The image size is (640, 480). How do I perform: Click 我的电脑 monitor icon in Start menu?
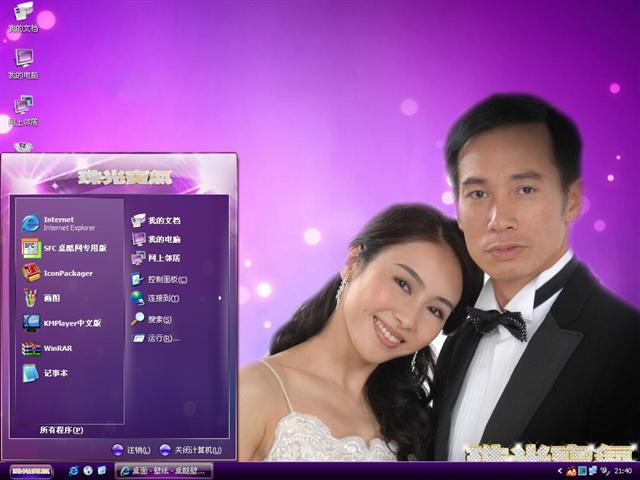tap(138, 239)
